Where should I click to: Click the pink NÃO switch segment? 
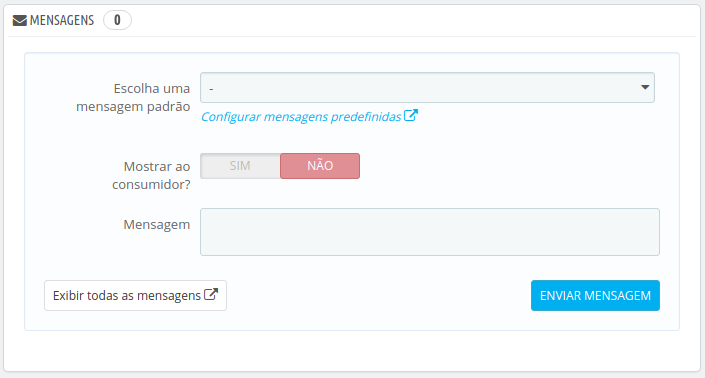coord(320,166)
